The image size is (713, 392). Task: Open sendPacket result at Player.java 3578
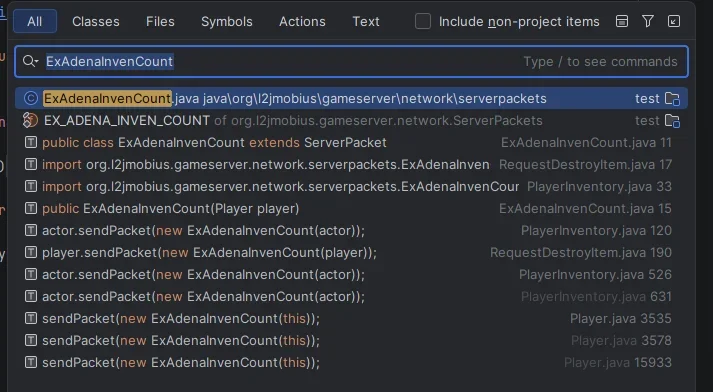pyautogui.click(x=351, y=340)
